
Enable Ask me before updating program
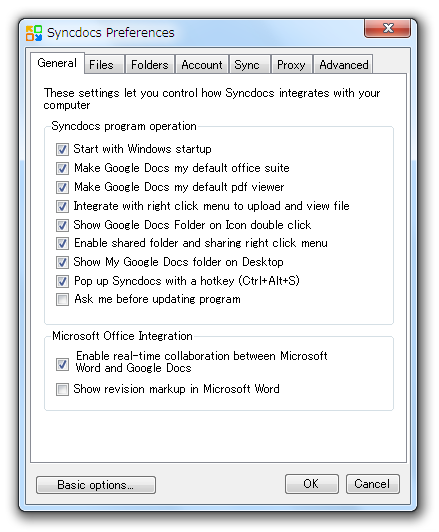coord(62,300)
